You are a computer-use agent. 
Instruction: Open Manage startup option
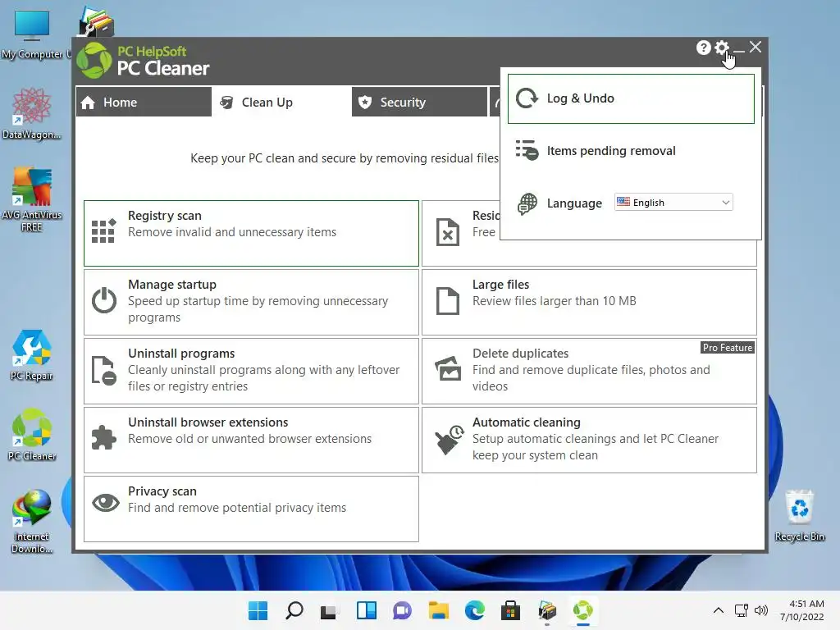pos(251,302)
